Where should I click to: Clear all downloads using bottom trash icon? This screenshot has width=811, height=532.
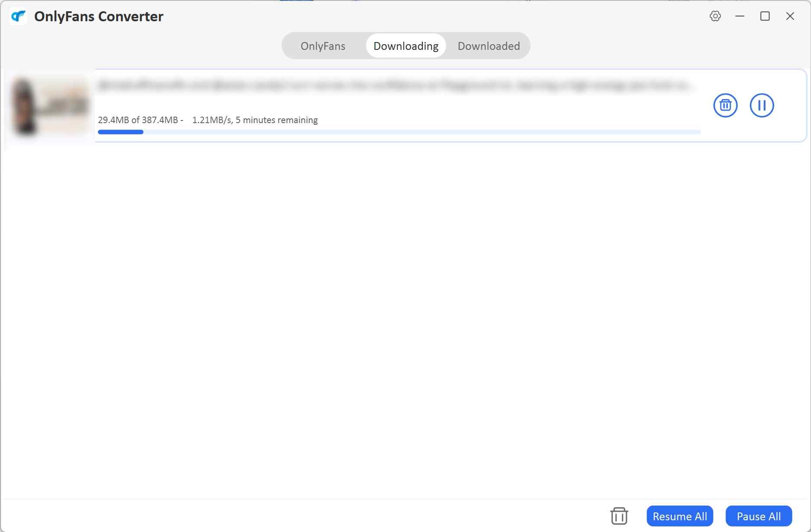[x=619, y=516]
